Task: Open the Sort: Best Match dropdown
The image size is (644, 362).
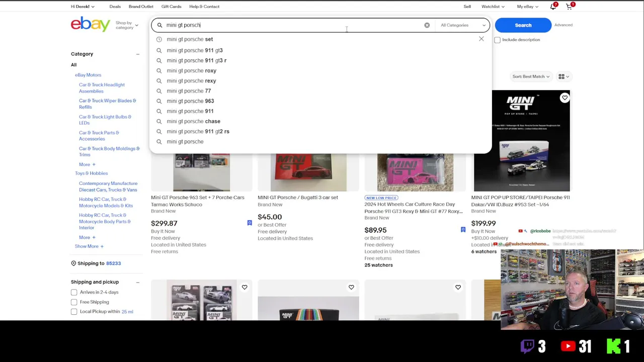Action: [x=531, y=76]
